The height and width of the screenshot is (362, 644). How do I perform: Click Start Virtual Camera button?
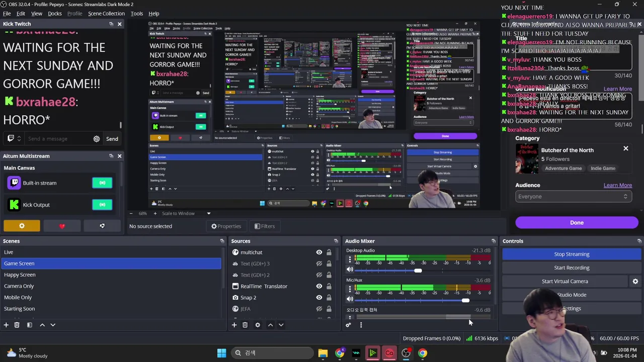565,282
